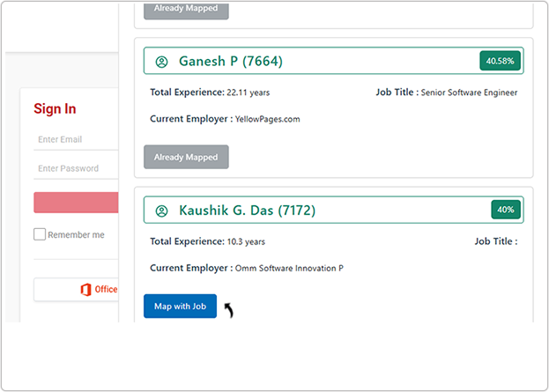Viewport: 549px width, 392px height.
Task: Click the red Office logo icon
Action: point(85,289)
